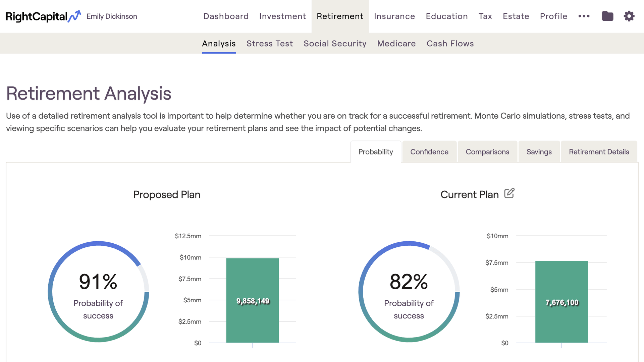Image resolution: width=644 pixels, height=362 pixels.
Task: Open the Retirement Details tab
Action: tap(599, 152)
